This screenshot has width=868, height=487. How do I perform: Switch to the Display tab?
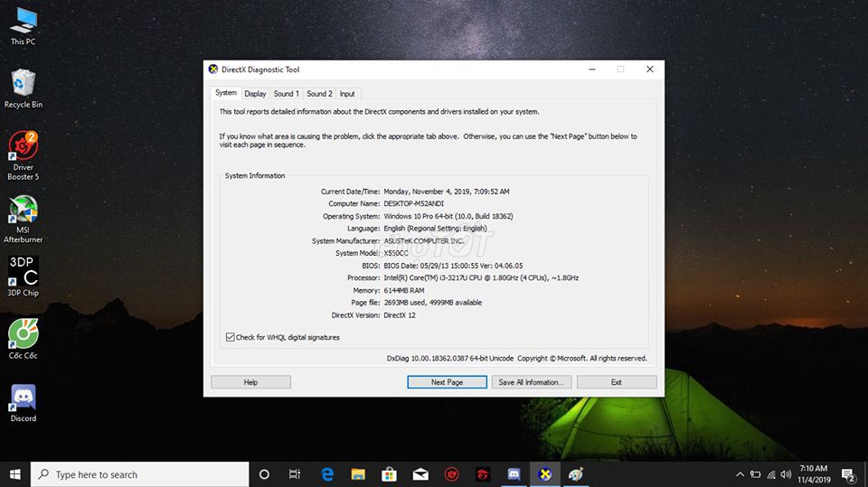pyautogui.click(x=255, y=94)
